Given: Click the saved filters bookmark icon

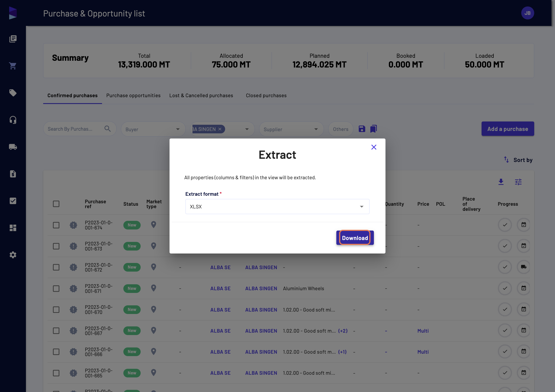Looking at the screenshot, I should (374, 129).
